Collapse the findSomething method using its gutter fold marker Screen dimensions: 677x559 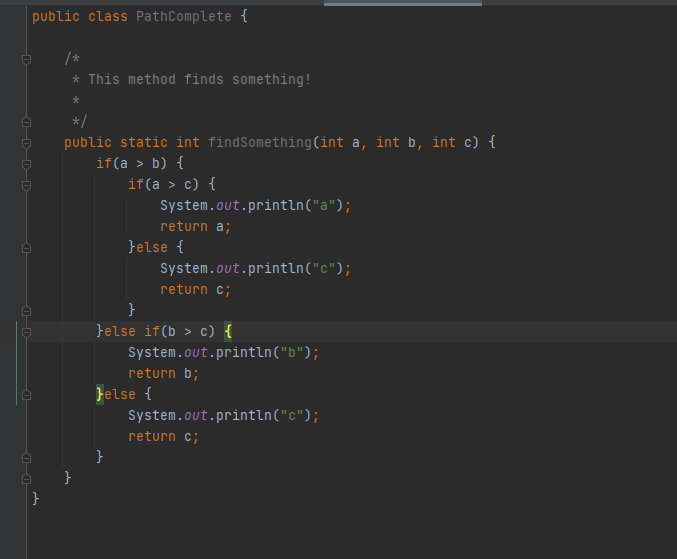click(x=26, y=143)
